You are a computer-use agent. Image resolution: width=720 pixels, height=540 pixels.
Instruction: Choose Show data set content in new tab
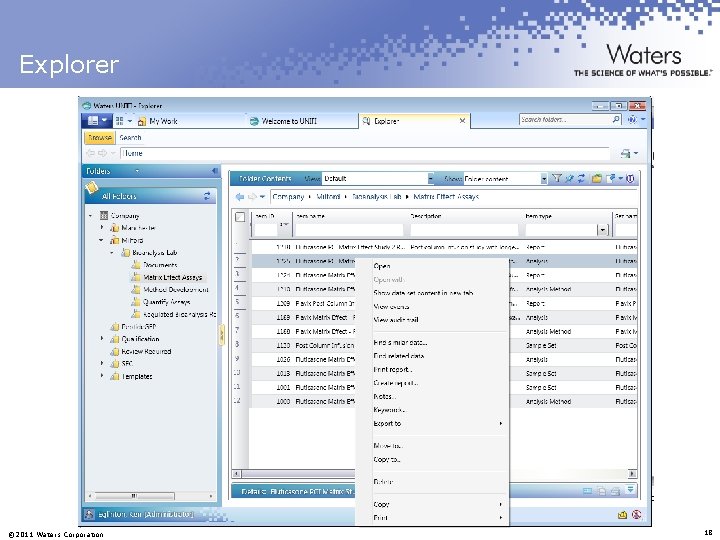(x=423, y=293)
